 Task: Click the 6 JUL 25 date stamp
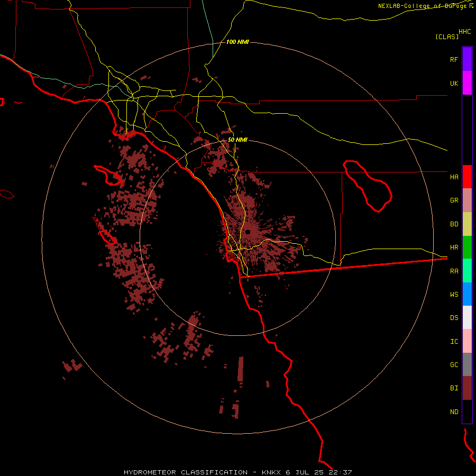[x=305, y=472]
